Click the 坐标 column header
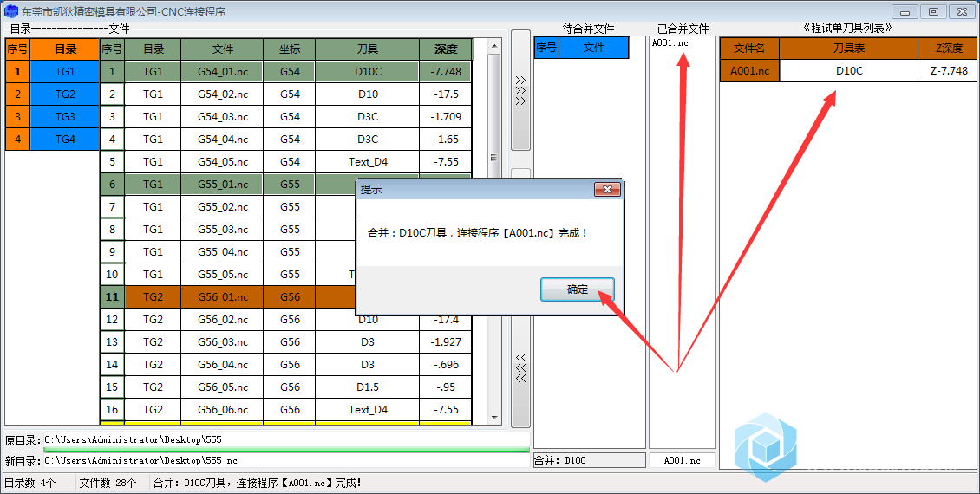980x494 pixels. (x=290, y=49)
